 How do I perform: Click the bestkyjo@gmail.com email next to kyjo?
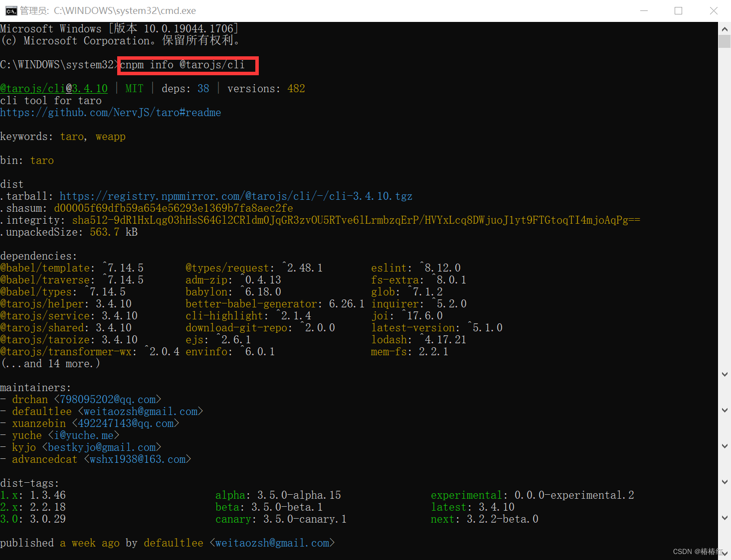[101, 447]
